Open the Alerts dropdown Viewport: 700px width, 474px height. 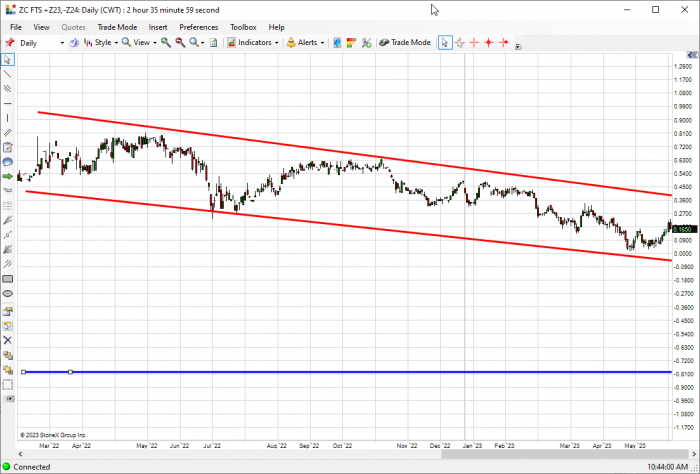[305, 43]
